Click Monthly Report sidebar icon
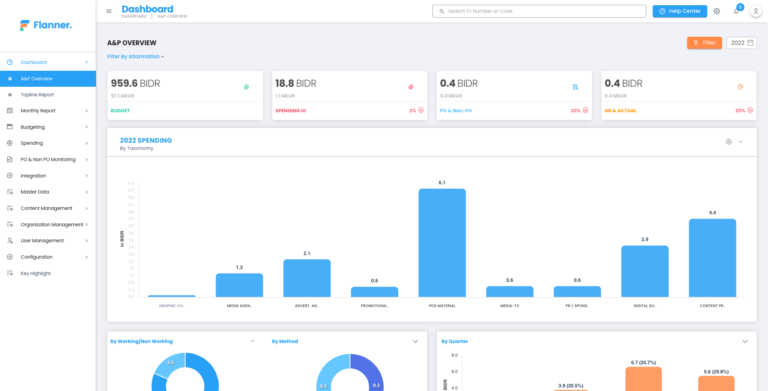 click(10, 111)
